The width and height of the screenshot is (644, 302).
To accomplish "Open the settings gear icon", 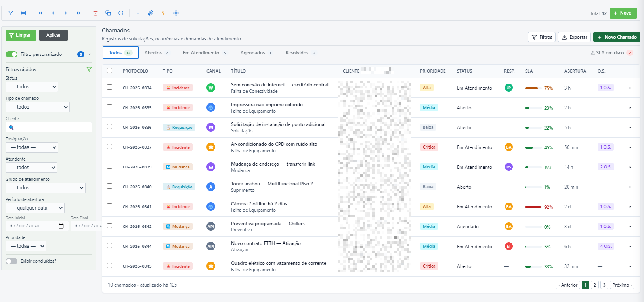I will (176, 13).
